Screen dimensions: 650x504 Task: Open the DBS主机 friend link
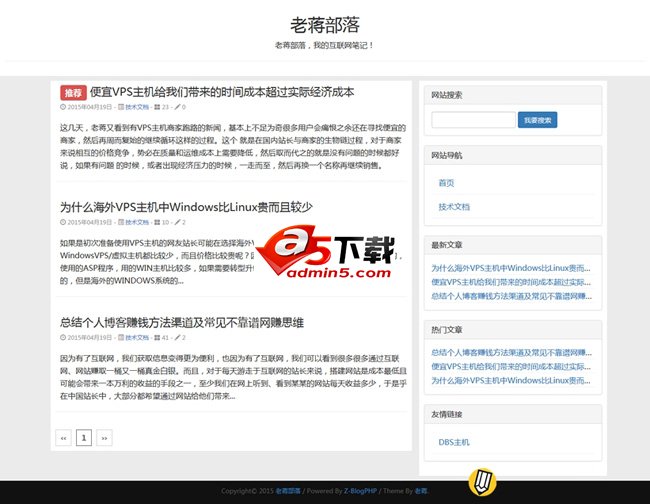(454, 442)
